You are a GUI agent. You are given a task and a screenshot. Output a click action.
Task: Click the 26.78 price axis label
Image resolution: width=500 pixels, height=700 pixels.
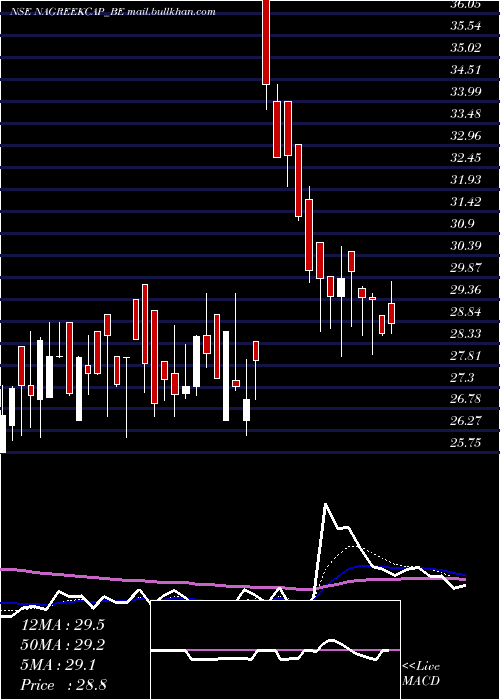(x=466, y=399)
